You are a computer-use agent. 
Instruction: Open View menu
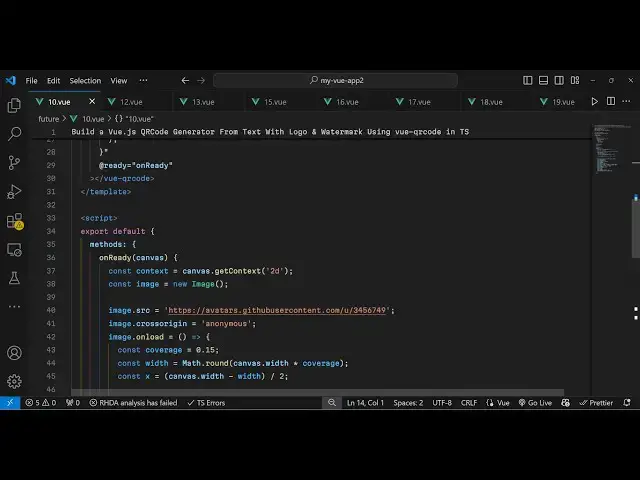119,80
